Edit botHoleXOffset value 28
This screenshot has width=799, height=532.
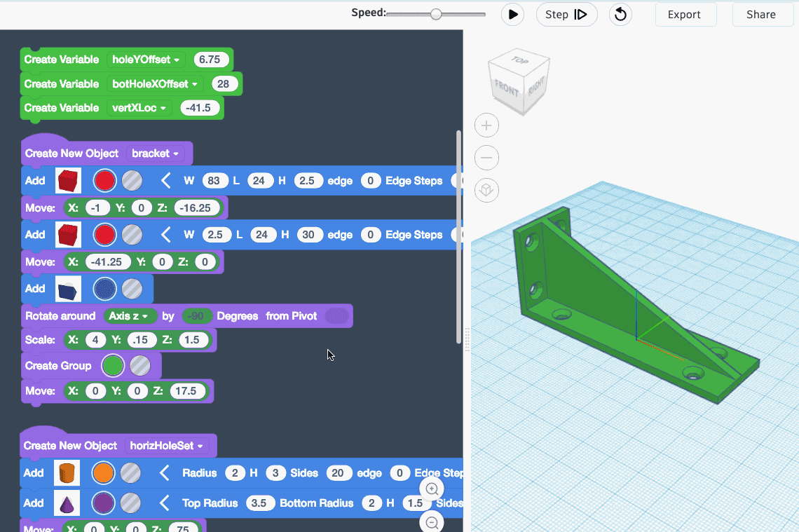[223, 84]
